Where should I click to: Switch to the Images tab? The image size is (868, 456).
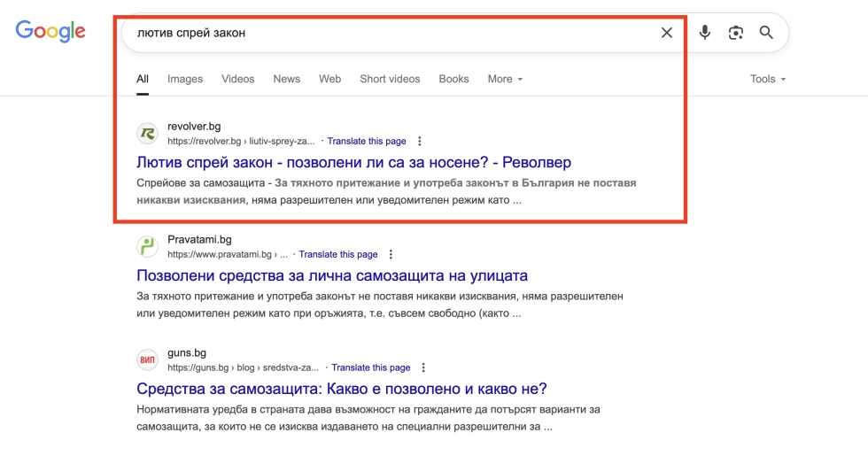point(185,79)
